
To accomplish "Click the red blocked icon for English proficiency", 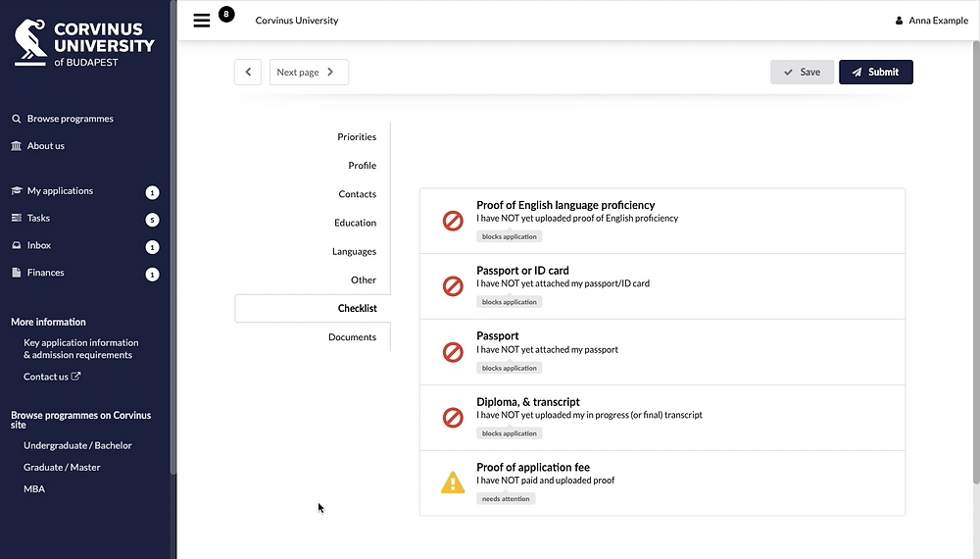I will point(453,221).
